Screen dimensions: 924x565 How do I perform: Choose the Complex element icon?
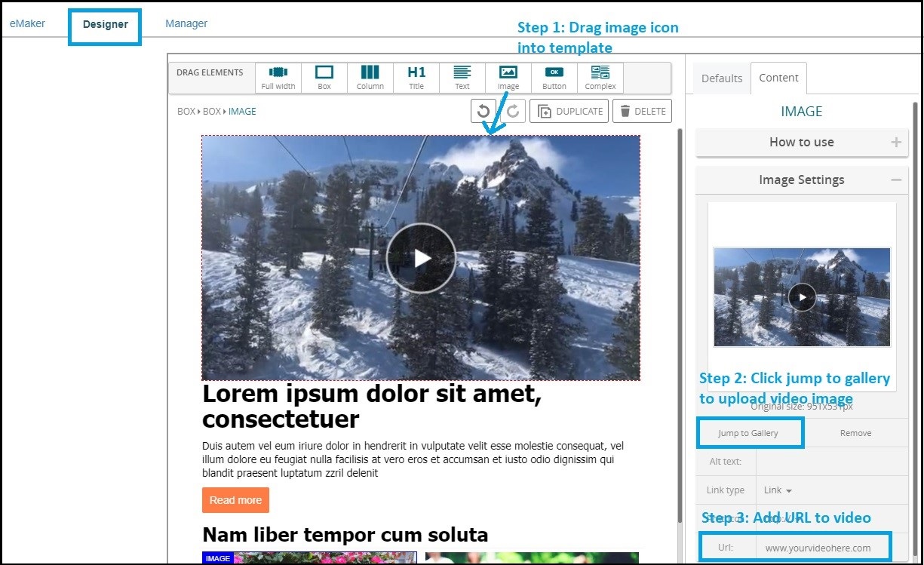(600, 77)
